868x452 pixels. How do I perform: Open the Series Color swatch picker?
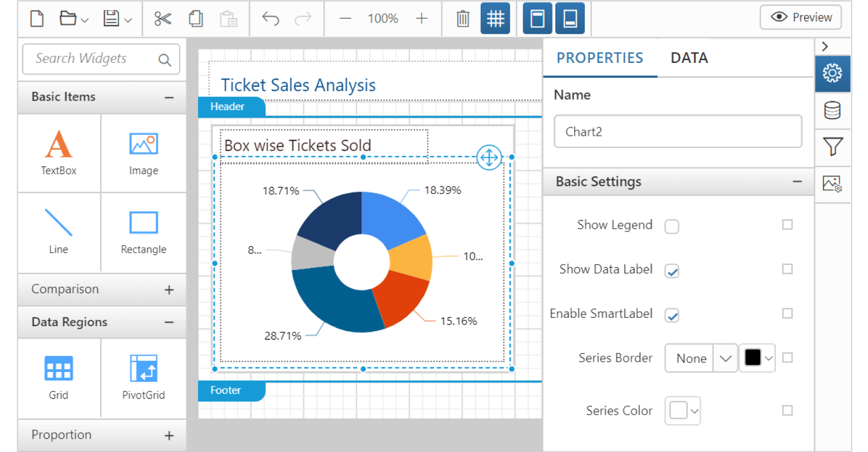point(682,410)
